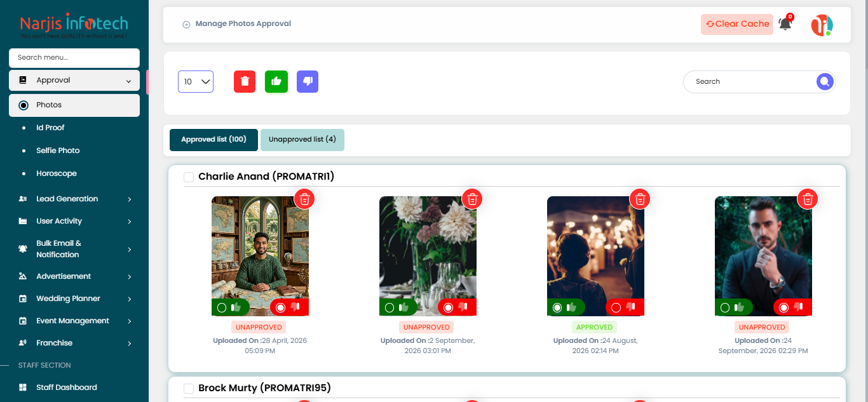Click the Search menu input field

click(x=74, y=58)
